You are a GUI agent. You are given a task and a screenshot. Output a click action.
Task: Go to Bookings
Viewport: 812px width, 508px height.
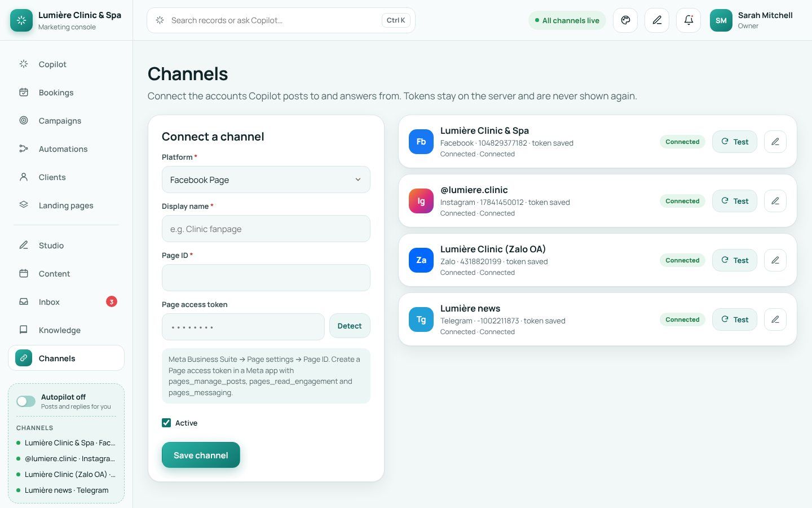click(67, 93)
